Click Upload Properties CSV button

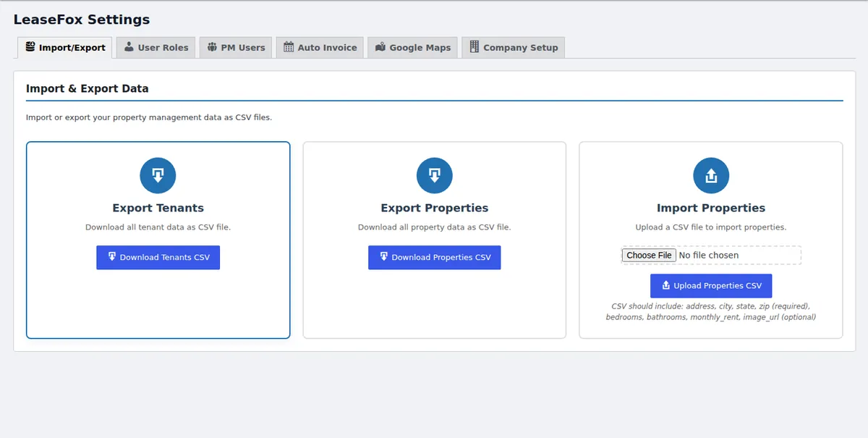tap(711, 285)
